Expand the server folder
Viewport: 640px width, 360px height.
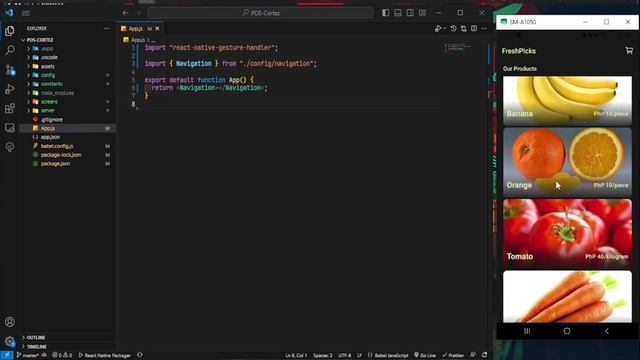point(29,111)
